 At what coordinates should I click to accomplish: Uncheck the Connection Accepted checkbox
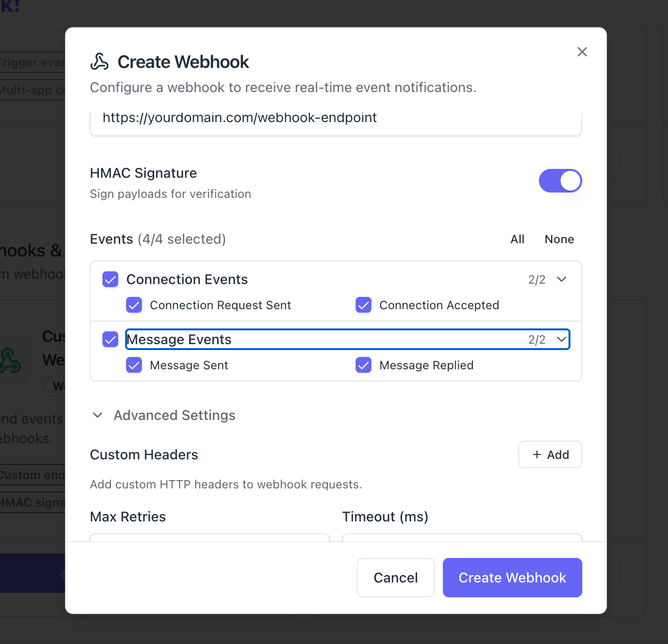364,305
